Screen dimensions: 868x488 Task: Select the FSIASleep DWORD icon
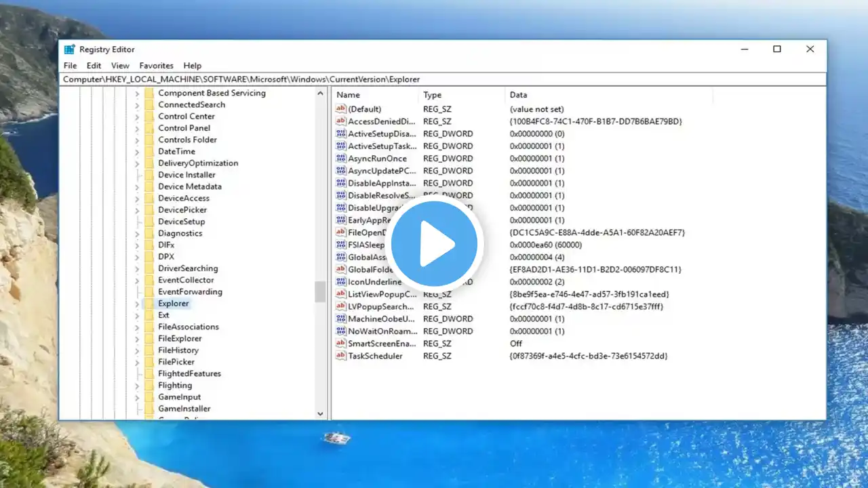[x=341, y=245]
